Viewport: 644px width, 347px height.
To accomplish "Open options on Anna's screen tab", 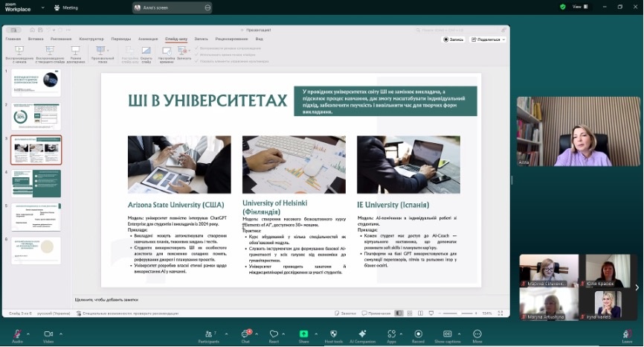I will click(207, 7).
